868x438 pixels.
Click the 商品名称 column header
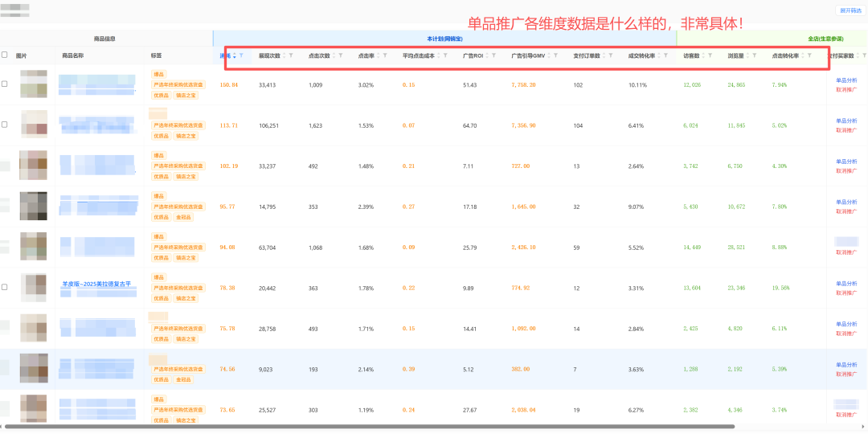coord(72,55)
